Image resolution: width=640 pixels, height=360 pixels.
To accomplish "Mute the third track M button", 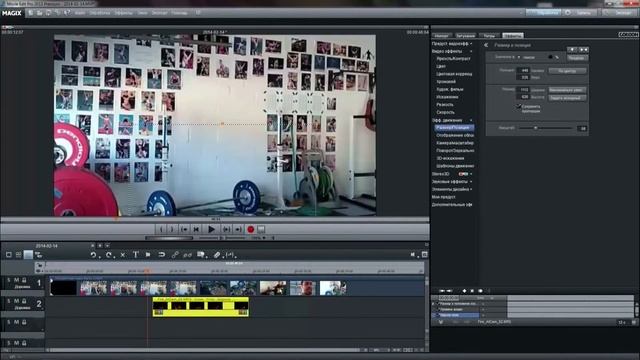I will 17,322.
